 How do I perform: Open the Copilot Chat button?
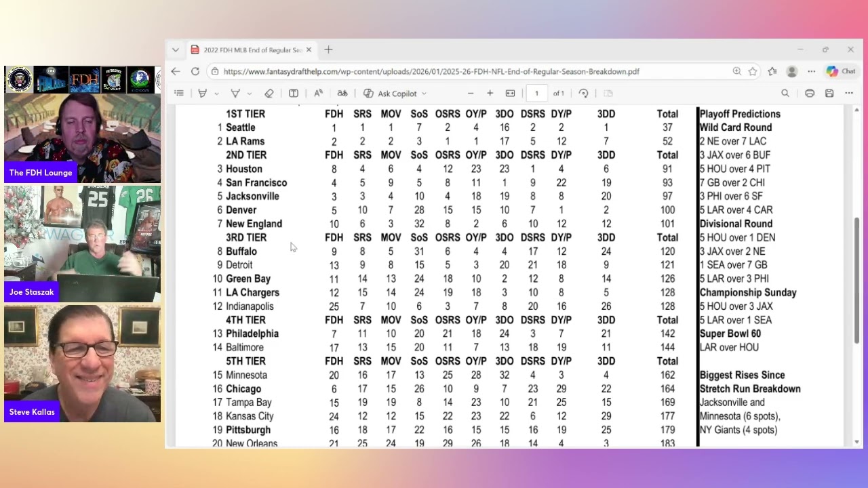(841, 71)
